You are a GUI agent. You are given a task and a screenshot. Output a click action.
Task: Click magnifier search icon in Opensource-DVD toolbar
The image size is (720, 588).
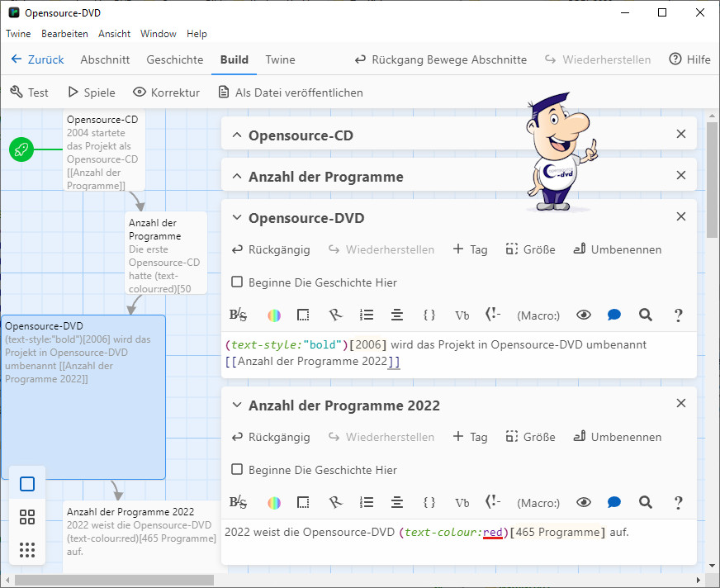646,315
